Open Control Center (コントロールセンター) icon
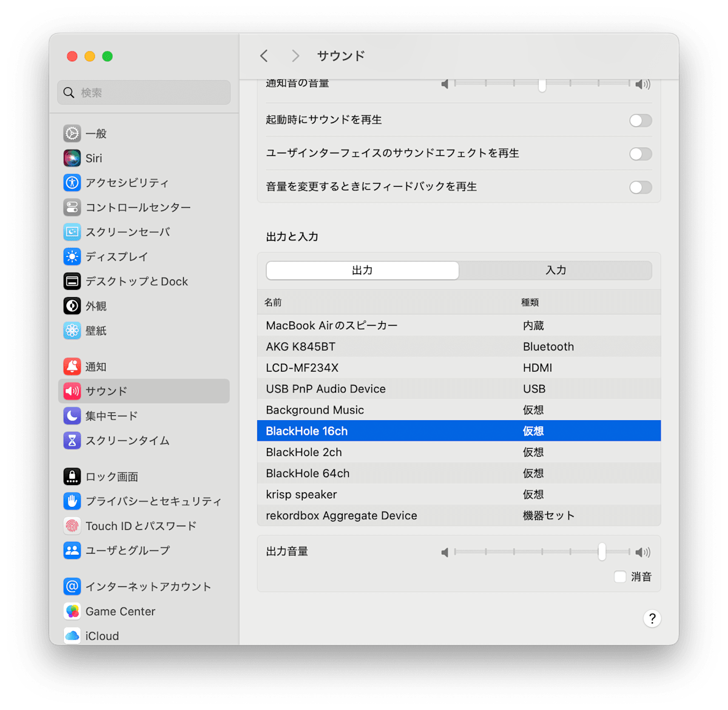 [x=72, y=207]
